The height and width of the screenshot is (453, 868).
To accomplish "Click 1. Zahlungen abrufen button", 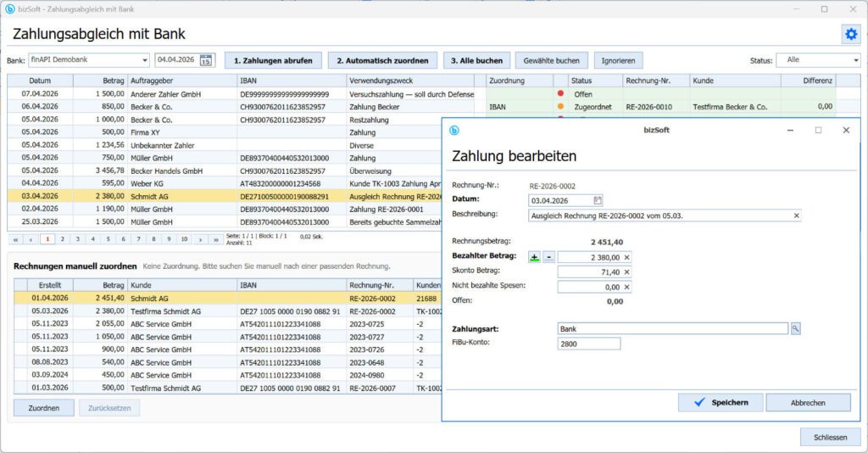I will pyautogui.click(x=273, y=60).
